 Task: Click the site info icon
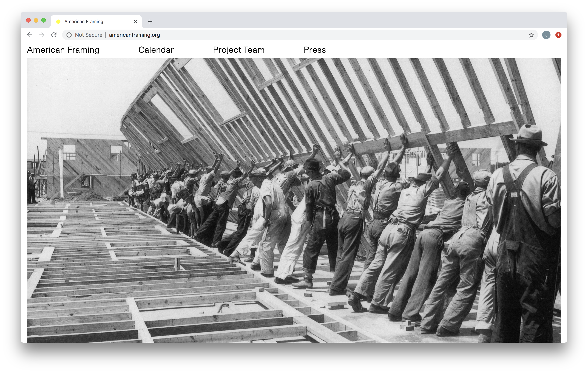[69, 35]
